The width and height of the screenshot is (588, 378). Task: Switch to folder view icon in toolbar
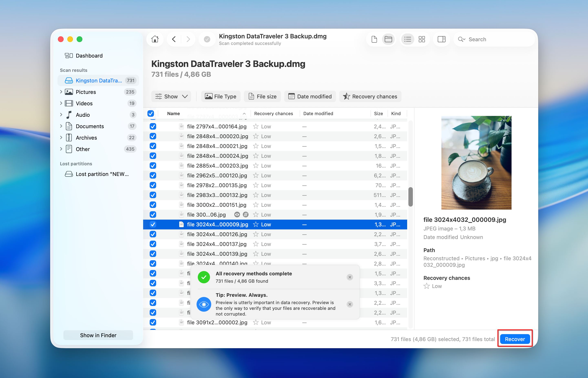tap(388, 39)
